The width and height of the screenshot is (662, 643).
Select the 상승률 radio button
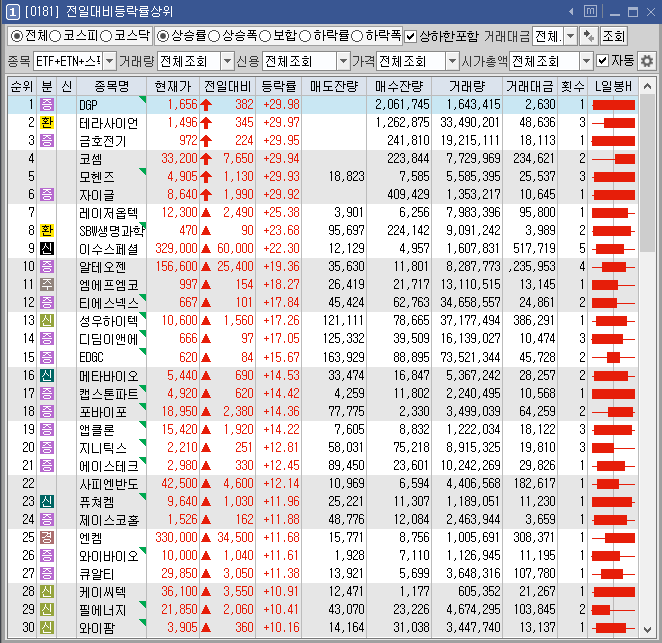pyautogui.click(x=163, y=36)
